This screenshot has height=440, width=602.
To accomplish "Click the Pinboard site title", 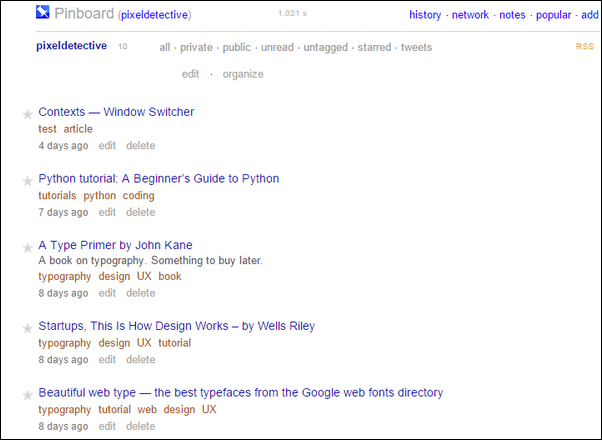I will tap(84, 13).
